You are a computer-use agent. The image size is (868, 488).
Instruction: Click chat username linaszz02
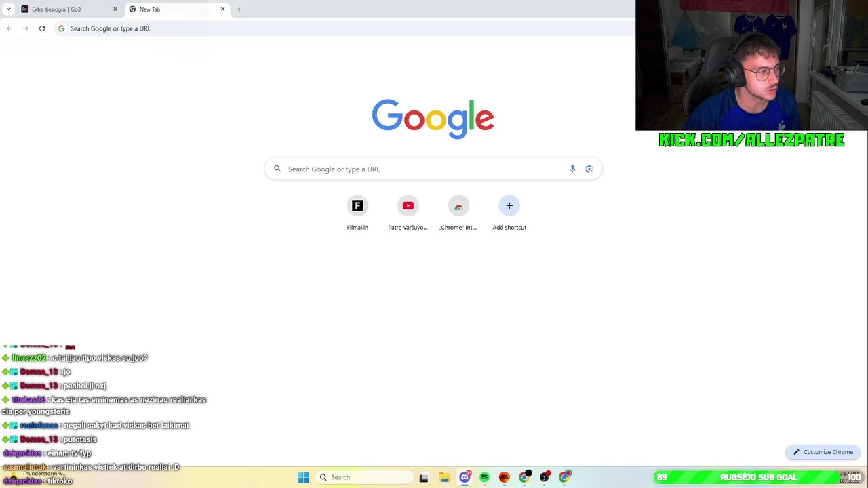pos(28,358)
